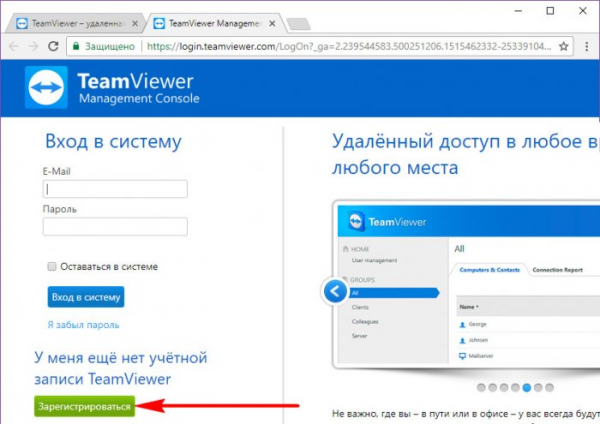The height and width of the screenshot is (424, 600).
Task: Open the 'Я забыл пароль' link
Action: click(x=83, y=325)
